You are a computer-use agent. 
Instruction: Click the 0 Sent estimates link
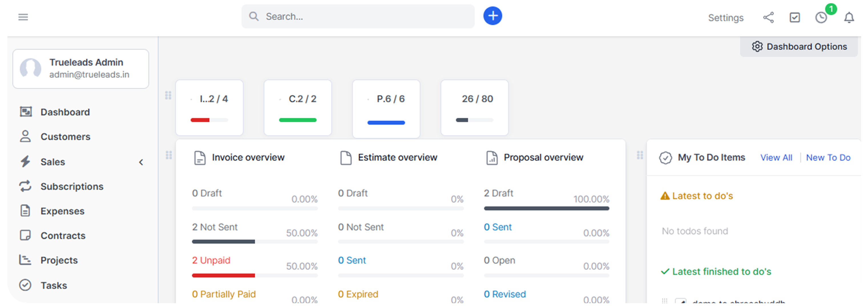pos(352,261)
